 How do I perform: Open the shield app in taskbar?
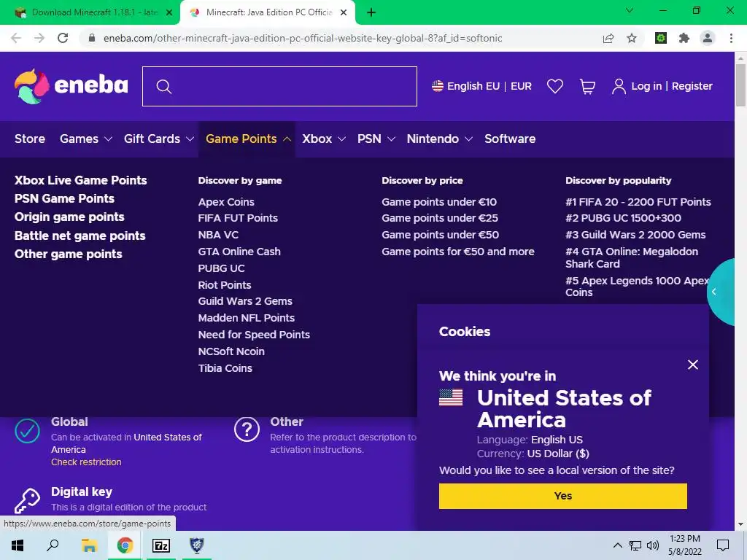(197, 545)
